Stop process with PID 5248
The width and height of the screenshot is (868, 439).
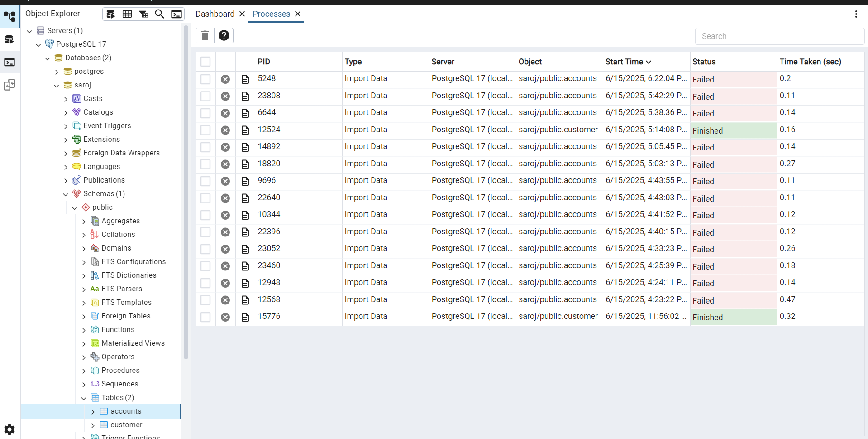point(225,79)
